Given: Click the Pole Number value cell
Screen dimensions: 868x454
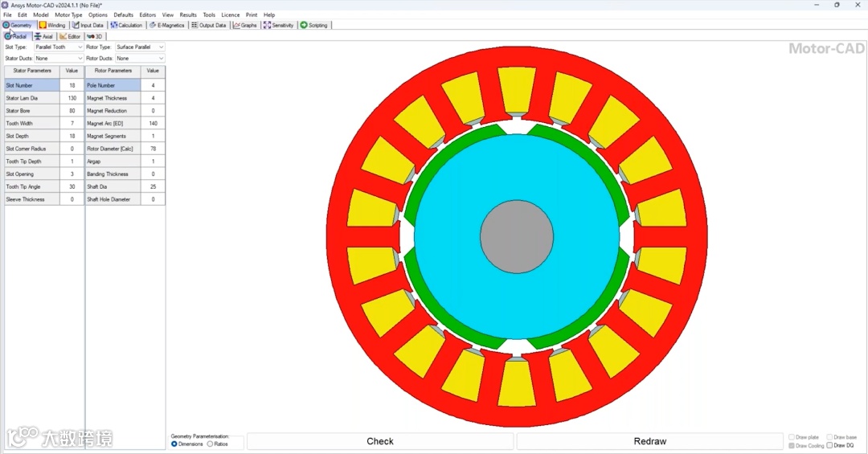Looking at the screenshot, I should click(x=153, y=85).
